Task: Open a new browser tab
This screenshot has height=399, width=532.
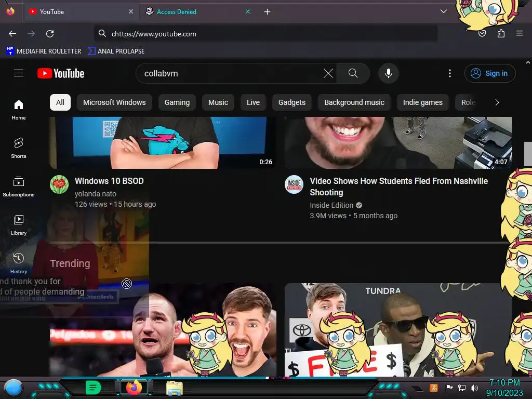Action: pyautogui.click(x=268, y=12)
